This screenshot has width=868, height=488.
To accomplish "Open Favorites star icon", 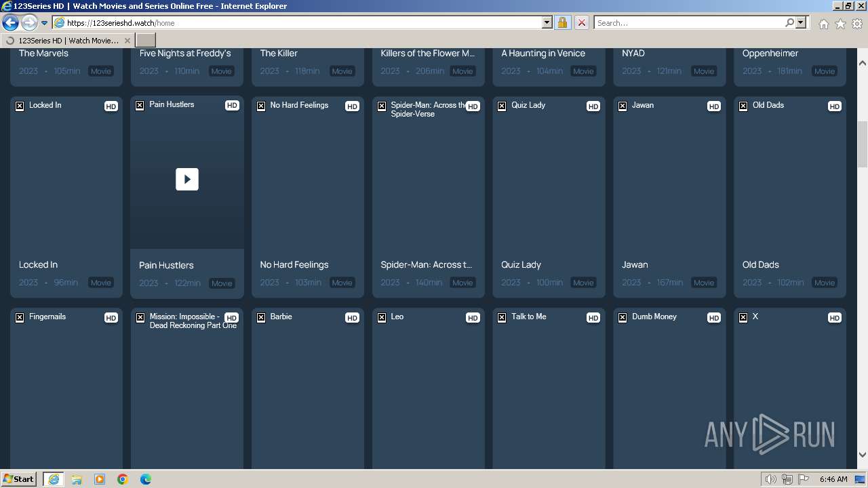I will pyautogui.click(x=840, y=24).
